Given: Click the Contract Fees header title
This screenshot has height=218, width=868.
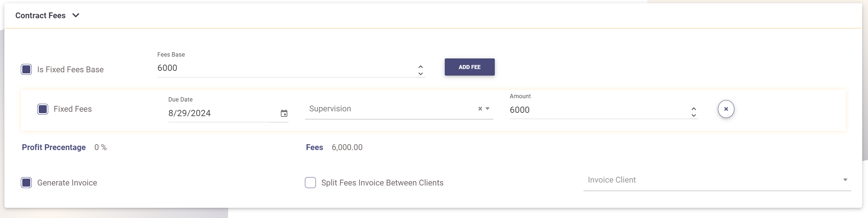Looking at the screenshot, I should (x=41, y=15).
